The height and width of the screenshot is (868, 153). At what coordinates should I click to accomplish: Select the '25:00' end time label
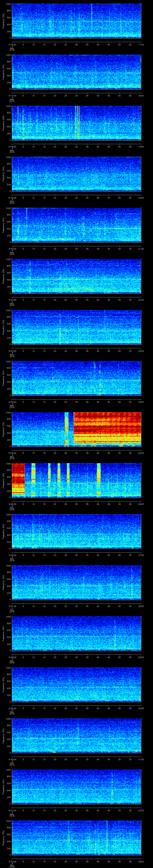[x=141, y=453]
